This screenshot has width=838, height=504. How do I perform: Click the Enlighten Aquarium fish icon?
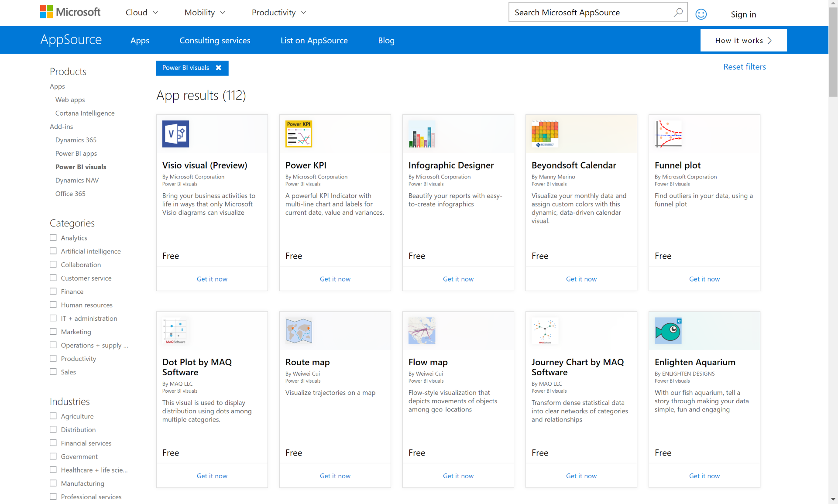668,331
